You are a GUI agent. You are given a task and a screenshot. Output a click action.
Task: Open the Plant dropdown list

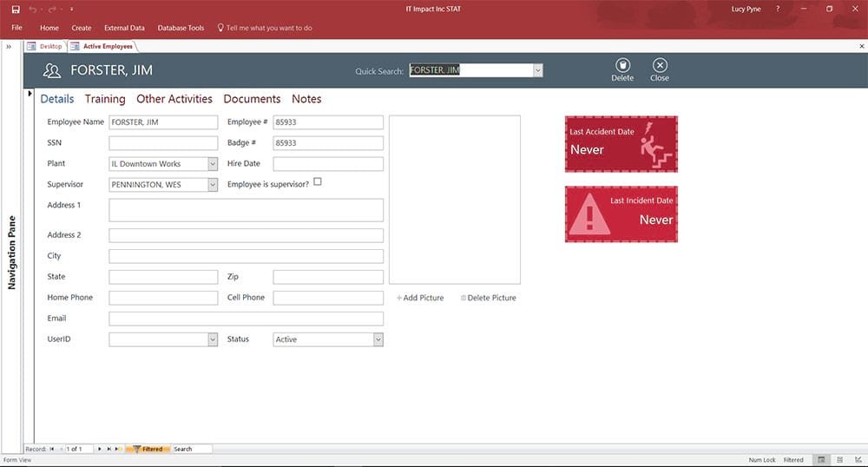coord(213,164)
